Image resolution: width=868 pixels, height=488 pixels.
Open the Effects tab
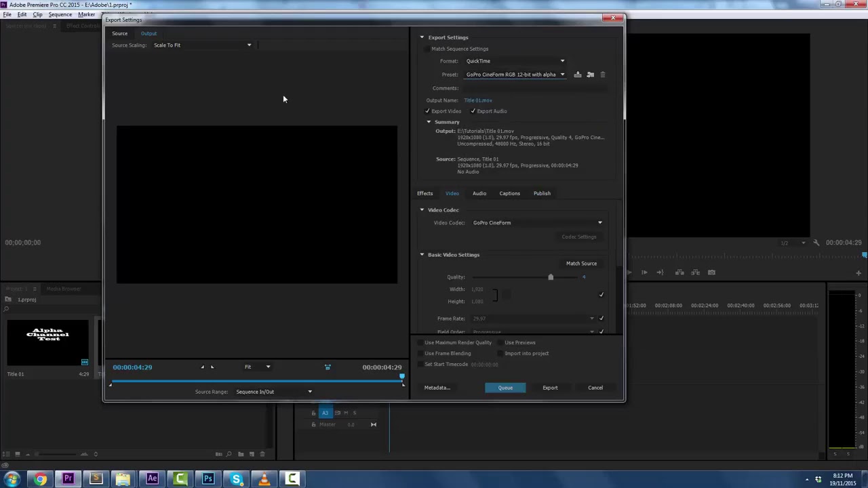(x=425, y=194)
